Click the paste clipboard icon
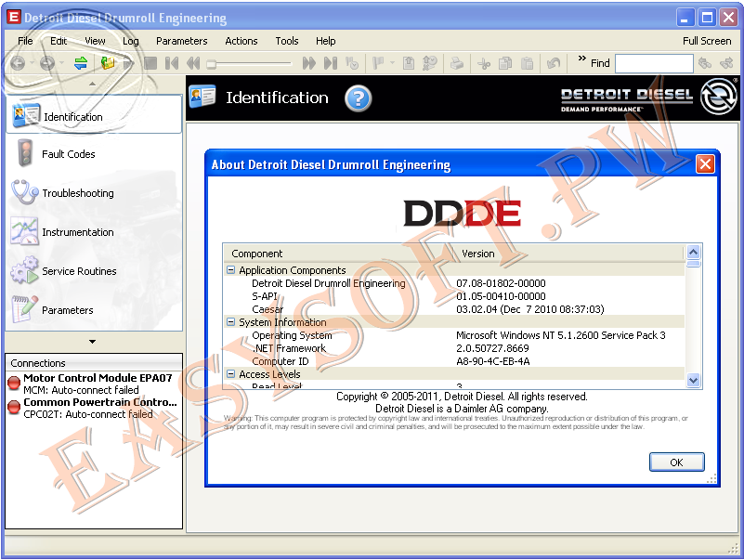 click(528, 63)
